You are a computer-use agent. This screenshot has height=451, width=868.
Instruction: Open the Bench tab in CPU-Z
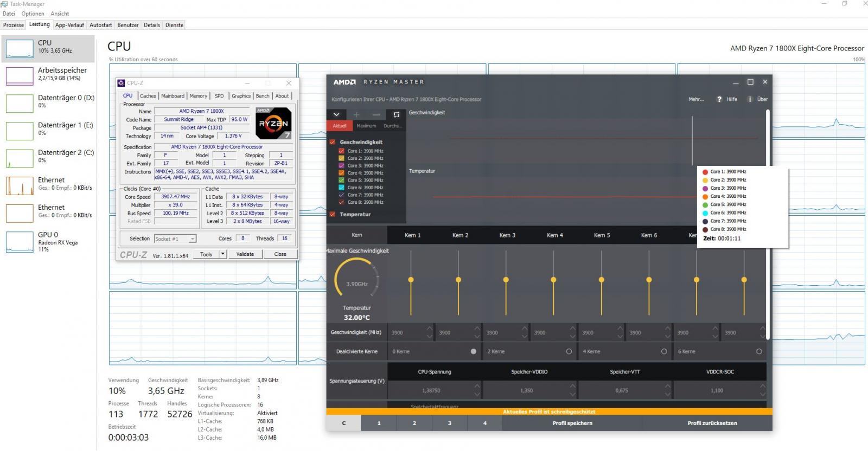point(263,96)
